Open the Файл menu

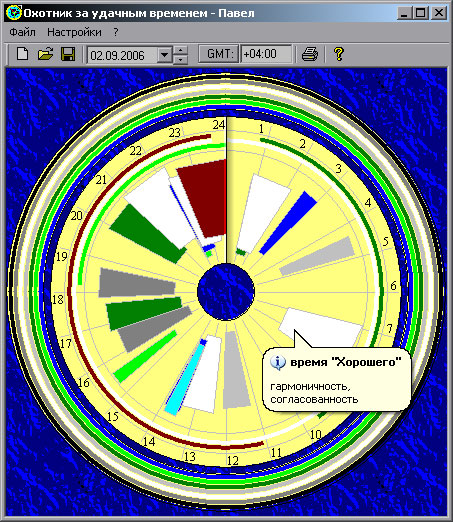tap(22, 32)
